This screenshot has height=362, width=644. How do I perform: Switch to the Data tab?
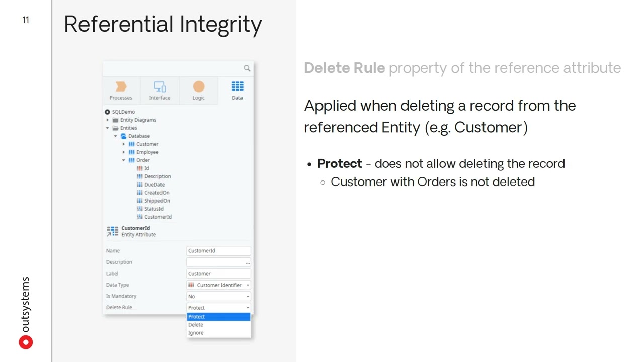(237, 91)
